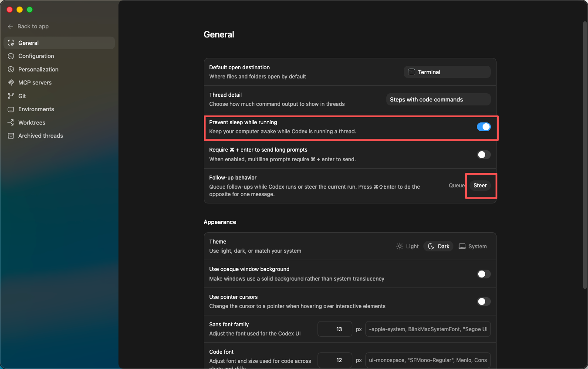The width and height of the screenshot is (588, 369).
Task: Select Queue follow-up behavior
Action: [456, 186]
